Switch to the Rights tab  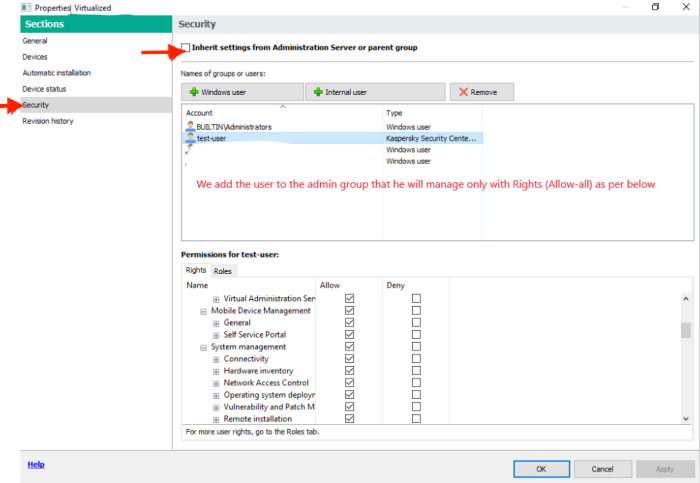[x=196, y=270]
